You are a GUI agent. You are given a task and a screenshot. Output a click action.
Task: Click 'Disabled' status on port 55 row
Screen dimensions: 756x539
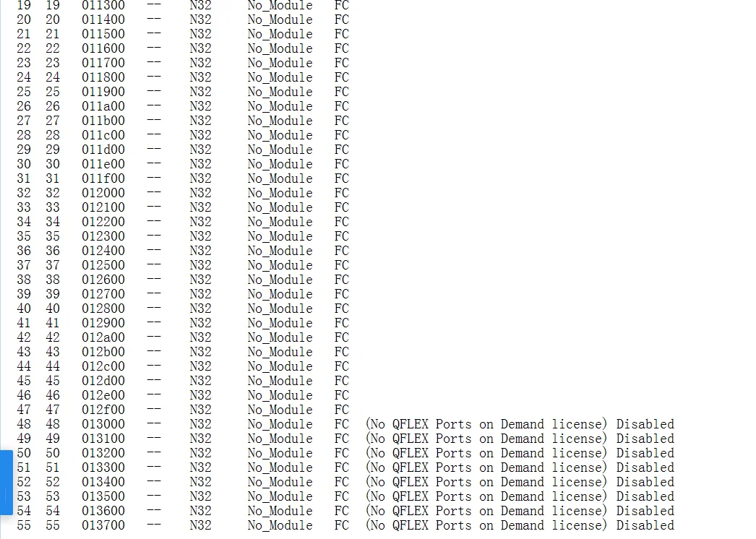tap(645, 525)
